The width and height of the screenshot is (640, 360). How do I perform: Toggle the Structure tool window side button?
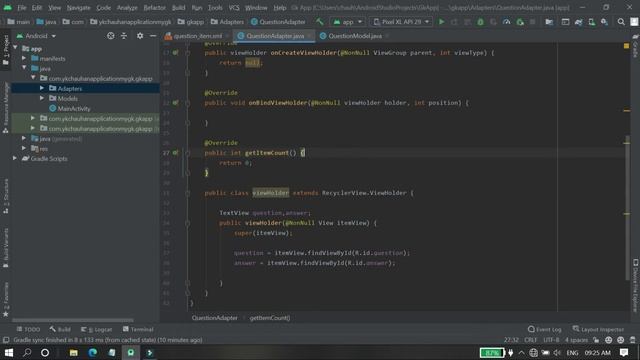tap(6, 196)
